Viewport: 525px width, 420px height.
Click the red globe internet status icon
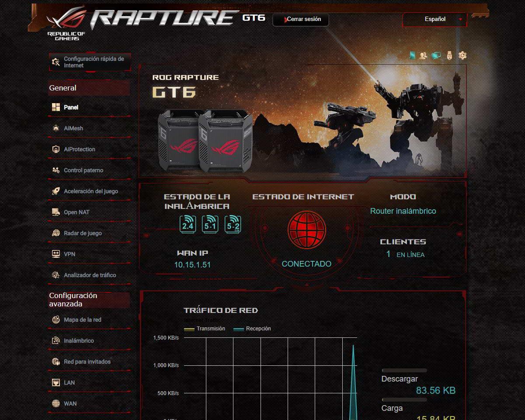pos(307,230)
